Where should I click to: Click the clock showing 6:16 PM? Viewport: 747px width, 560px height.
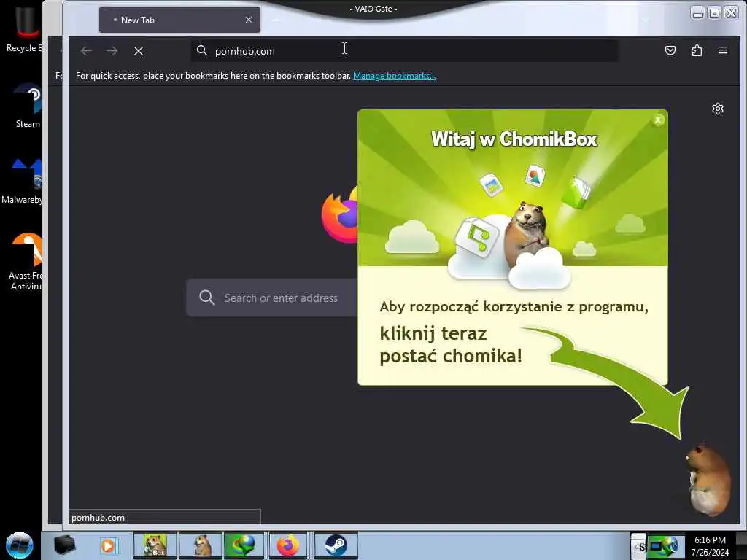(710, 540)
